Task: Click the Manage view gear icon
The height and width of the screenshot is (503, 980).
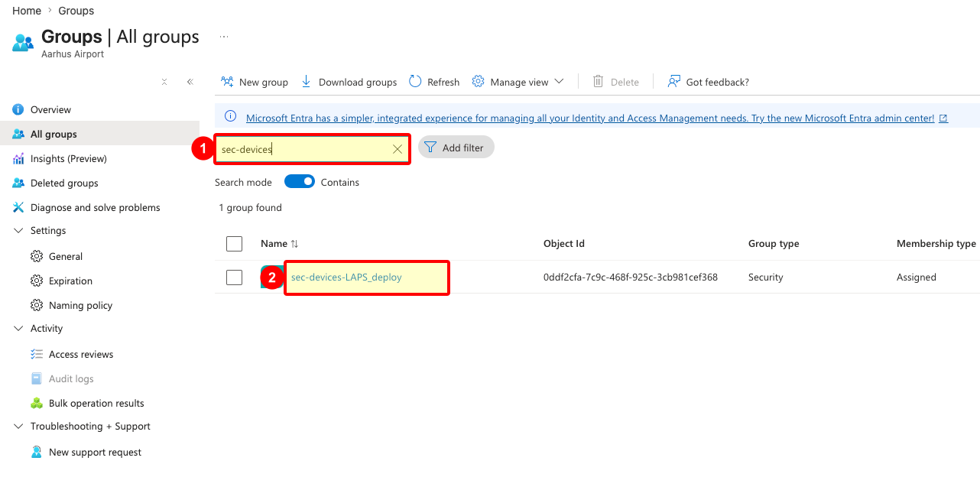Action: coord(478,82)
